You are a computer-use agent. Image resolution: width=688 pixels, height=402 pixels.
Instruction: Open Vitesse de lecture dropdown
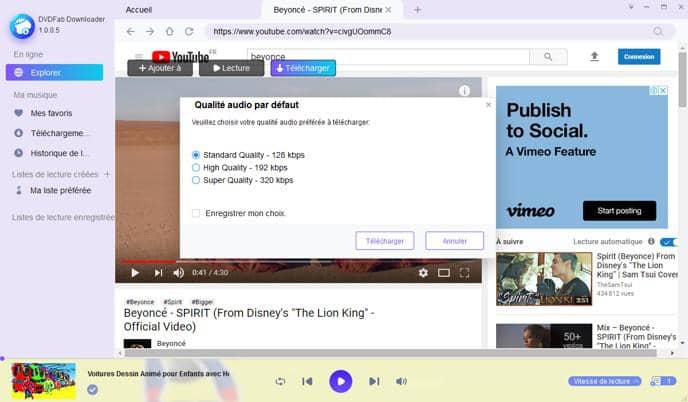tap(605, 381)
